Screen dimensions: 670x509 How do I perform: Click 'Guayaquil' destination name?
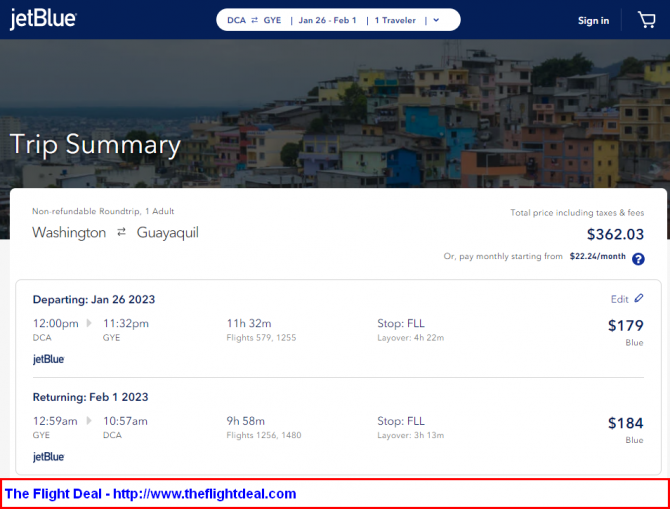tap(168, 233)
